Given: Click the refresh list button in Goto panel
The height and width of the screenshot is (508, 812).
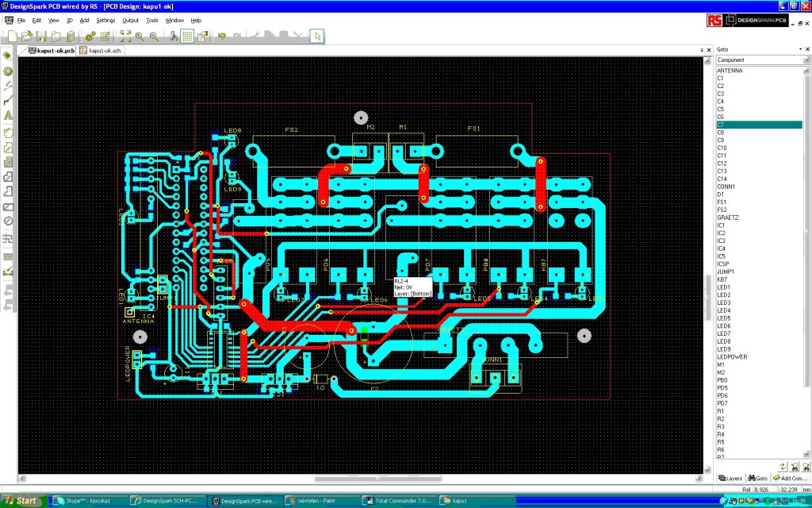Looking at the screenshot, I should point(783,467).
